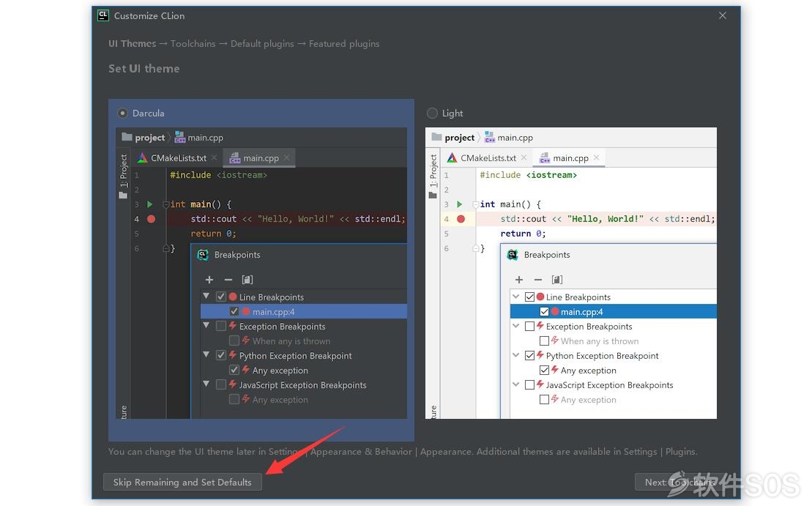812x506 pixels.
Task: Select the main.cpp:4 row in Light preview
Action: (614, 311)
